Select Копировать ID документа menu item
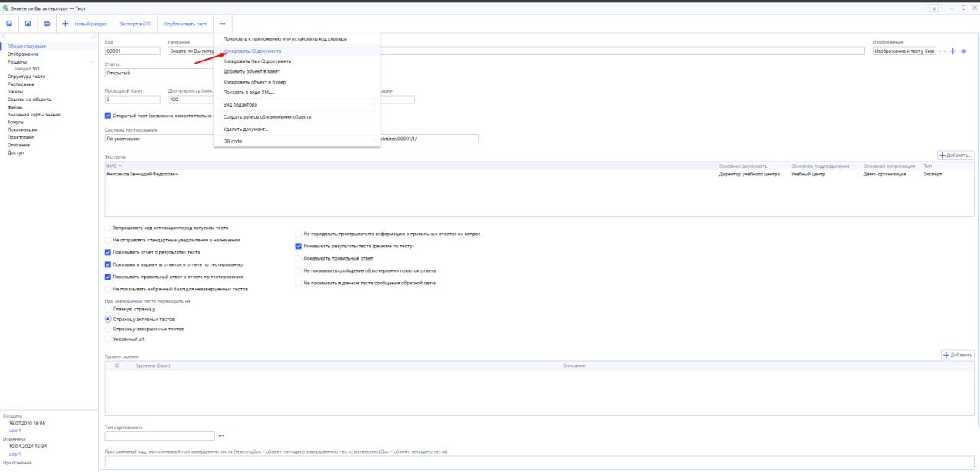Image resolution: width=980 pixels, height=472 pixels. (x=252, y=51)
